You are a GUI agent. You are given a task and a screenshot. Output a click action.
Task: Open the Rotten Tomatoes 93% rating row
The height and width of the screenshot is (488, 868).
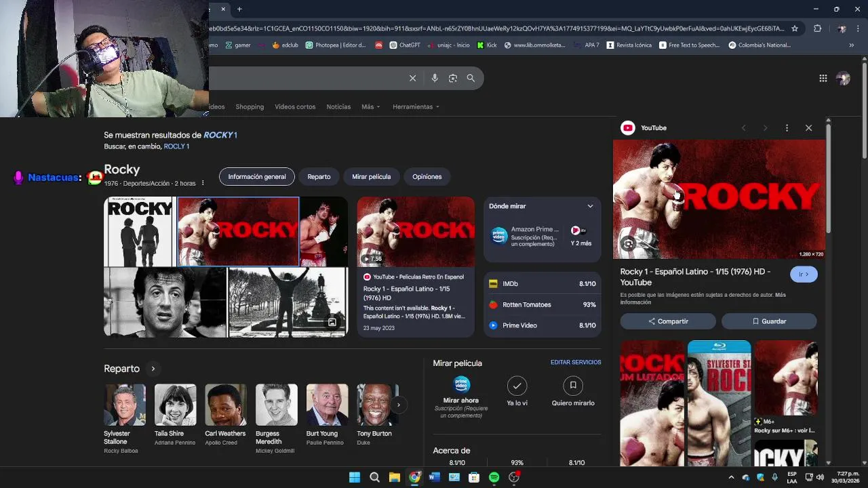542,305
